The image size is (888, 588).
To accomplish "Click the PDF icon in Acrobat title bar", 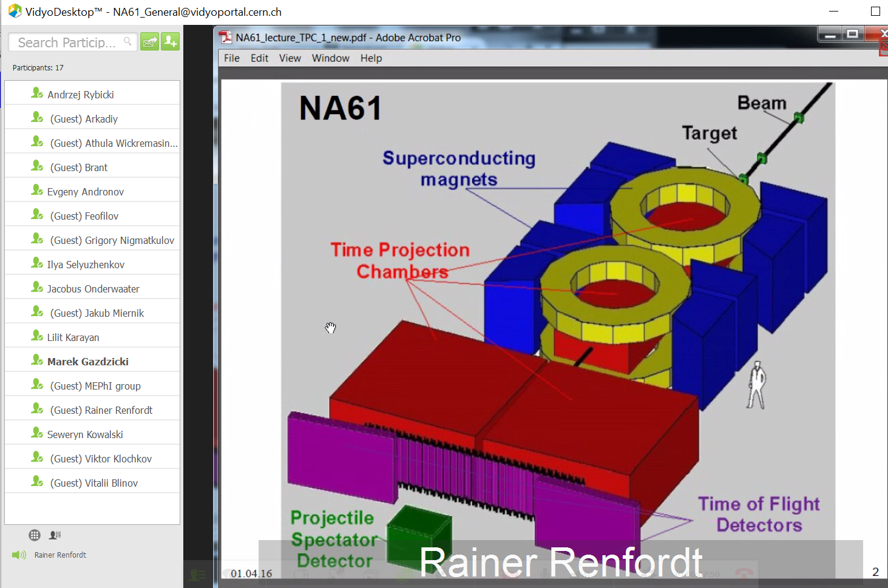I will click(226, 38).
